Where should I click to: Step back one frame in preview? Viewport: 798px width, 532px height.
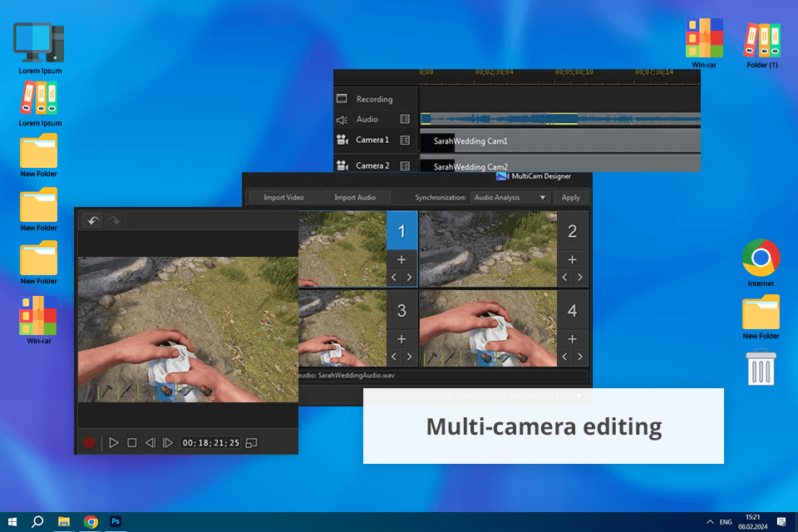tap(150, 443)
